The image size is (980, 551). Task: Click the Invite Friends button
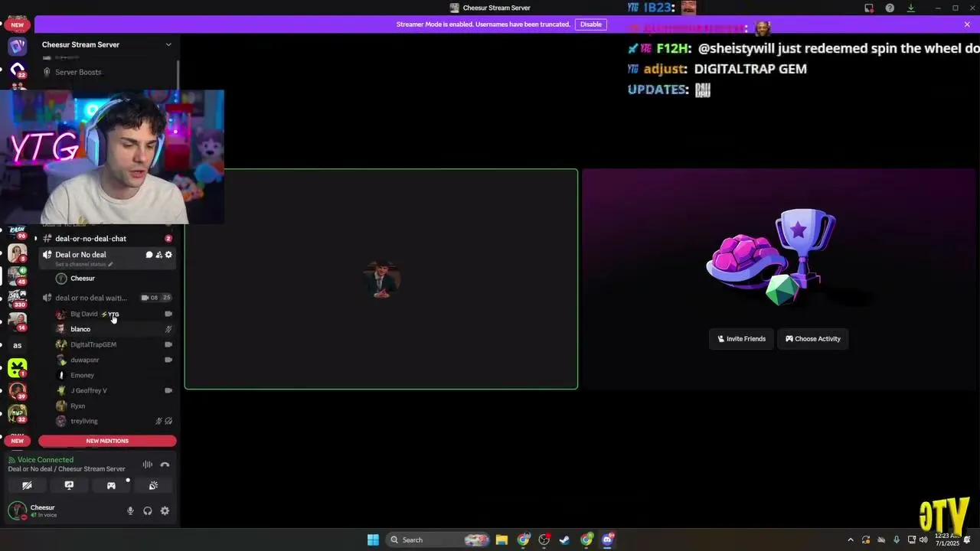pyautogui.click(x=741, y=339)
